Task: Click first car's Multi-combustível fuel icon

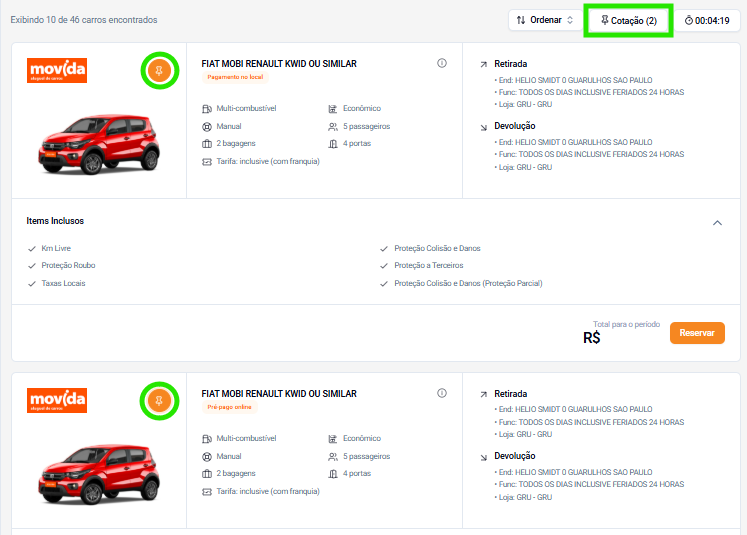Action: (207, 109)
